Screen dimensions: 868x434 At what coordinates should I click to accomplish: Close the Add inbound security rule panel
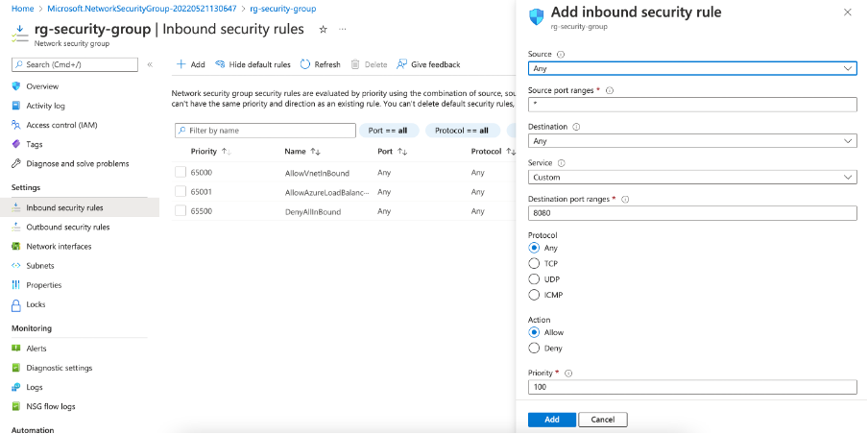[x=848, y=12]
